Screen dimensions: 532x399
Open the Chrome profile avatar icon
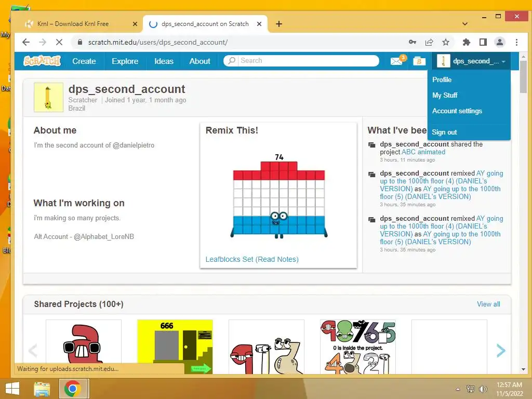500,42
